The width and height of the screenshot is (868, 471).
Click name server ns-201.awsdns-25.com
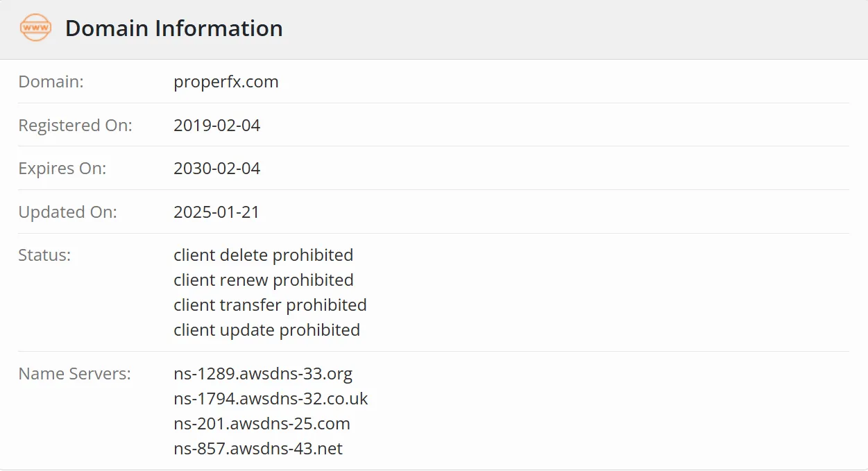[262, 424]
